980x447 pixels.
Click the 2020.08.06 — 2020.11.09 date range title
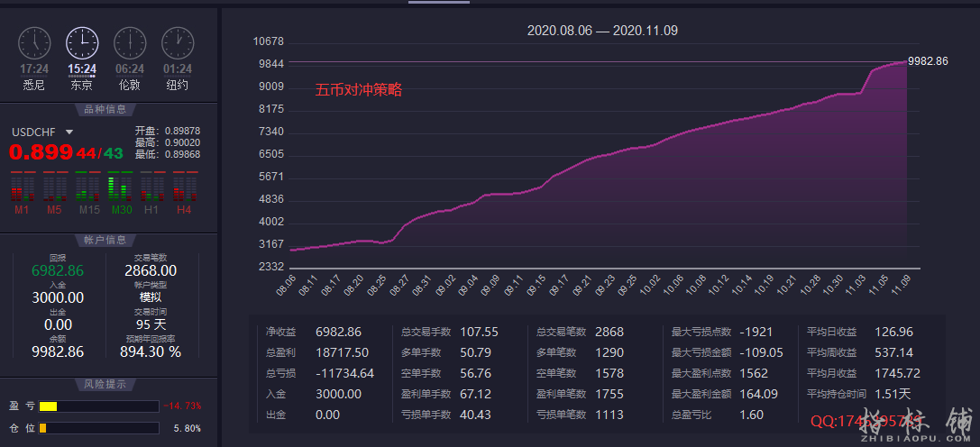[x=602, y=31]
